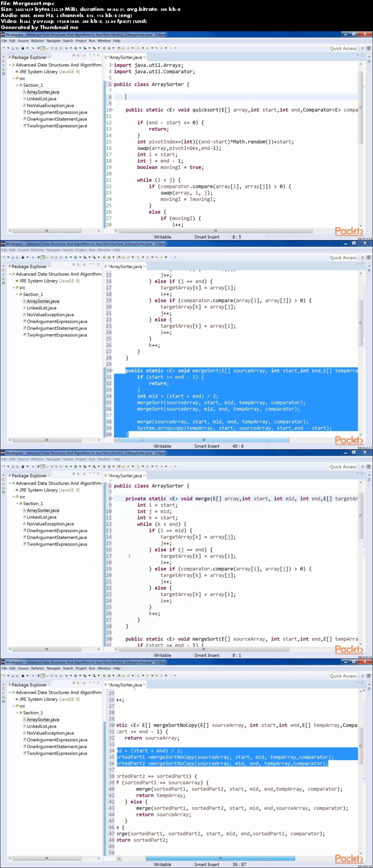
Task: Click the Save icon in the quicksort frame
Action: pyautogui.click(x=12, y=48)
